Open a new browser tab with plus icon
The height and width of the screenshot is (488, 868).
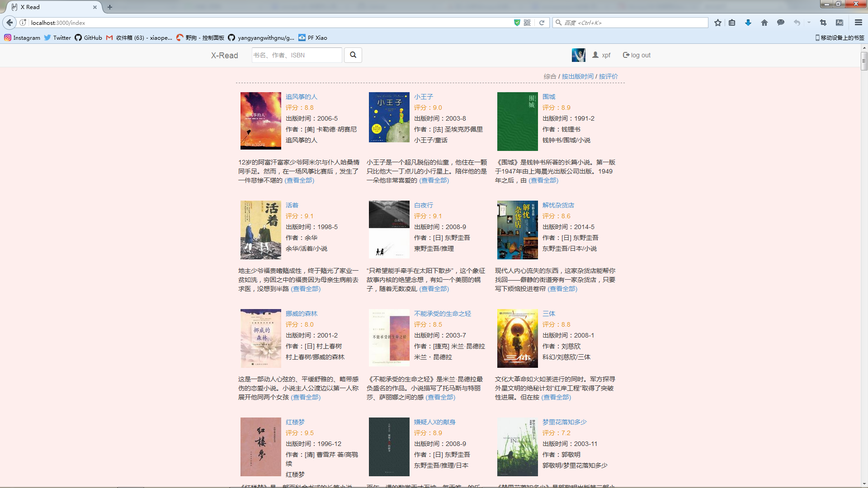pos(110,7)
